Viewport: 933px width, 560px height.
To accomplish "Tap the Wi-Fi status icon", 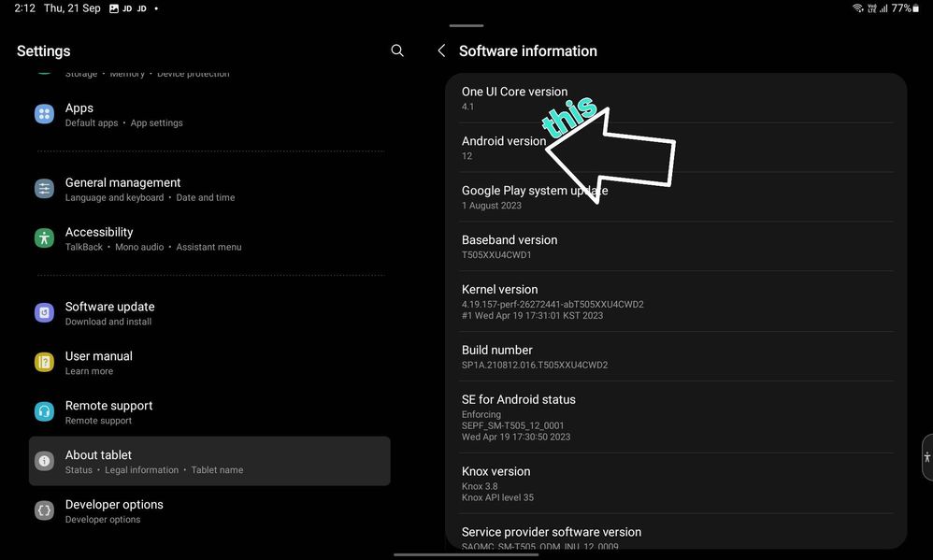I will [x=858, y=8].
